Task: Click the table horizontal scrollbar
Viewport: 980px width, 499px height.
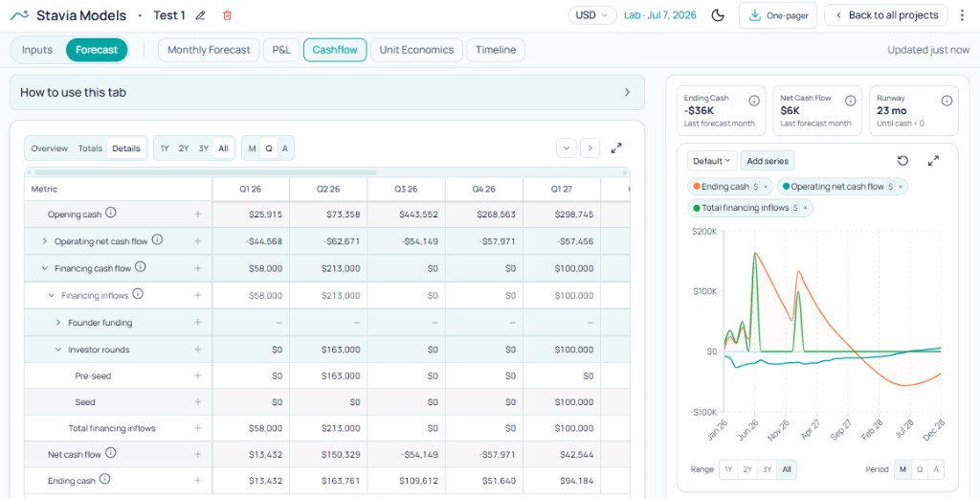Action: pyautogui.click(x=206, y=172)
